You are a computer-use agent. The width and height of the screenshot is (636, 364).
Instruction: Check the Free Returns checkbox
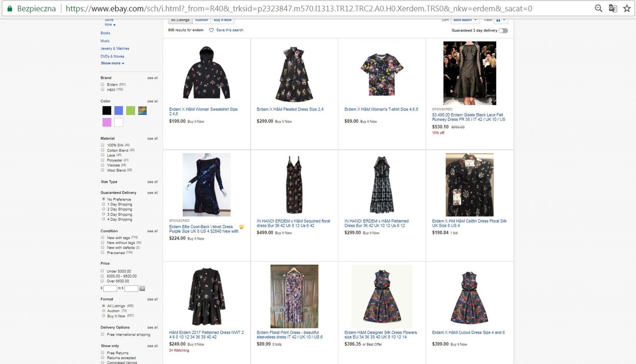pyautogui.click(x=102, y=353)
